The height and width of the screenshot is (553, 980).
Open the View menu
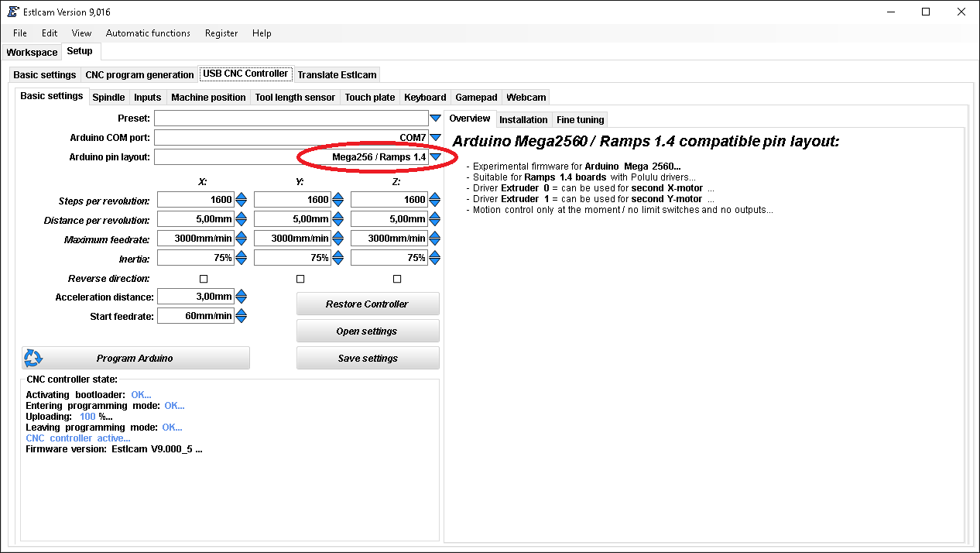click(x=81, y=33)
